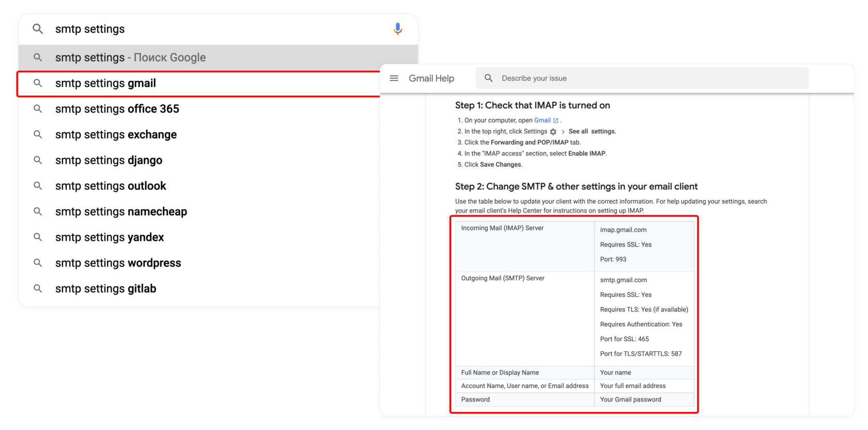This screenshot has width=868, height=430.
Task: Click the 'Gmail Help' title
Action: [431, 78]
